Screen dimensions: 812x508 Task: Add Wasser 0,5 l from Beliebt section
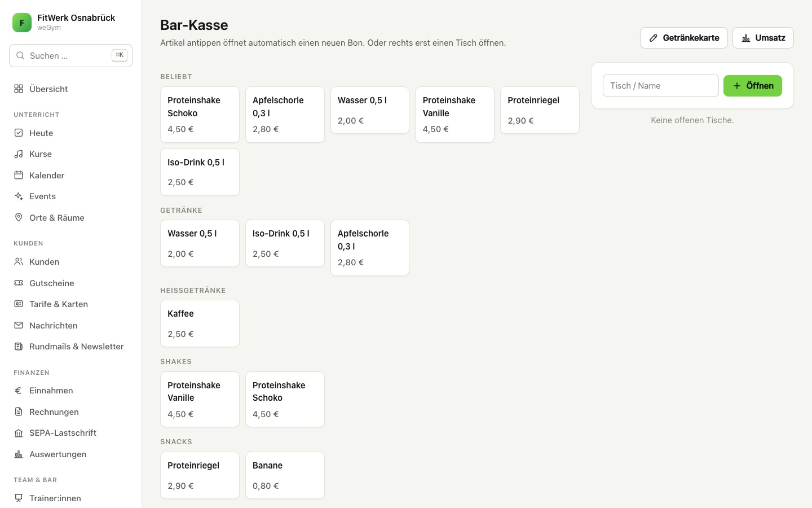tap(370, 110)
